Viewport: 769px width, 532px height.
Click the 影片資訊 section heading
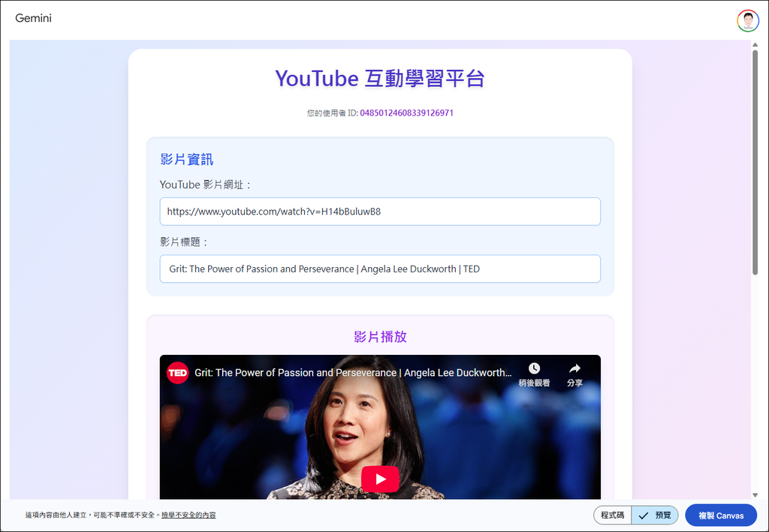(x=187, y=159)
